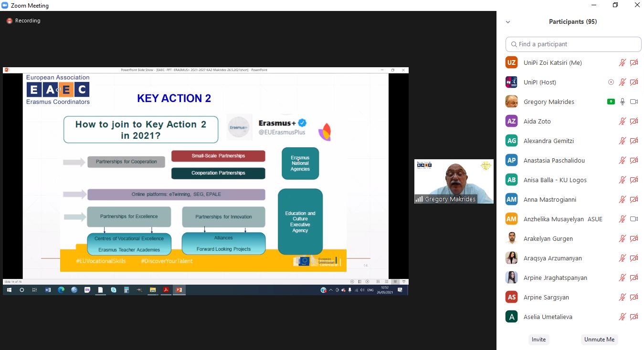Go to the previous slide in the slideshow controls

[x=352, y=282]
